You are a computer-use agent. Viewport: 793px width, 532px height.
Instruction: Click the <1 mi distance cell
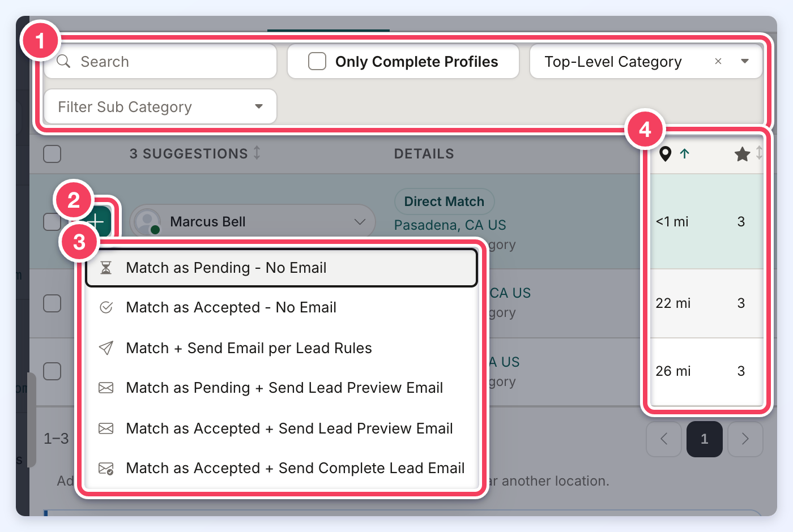tap(672, 222)
